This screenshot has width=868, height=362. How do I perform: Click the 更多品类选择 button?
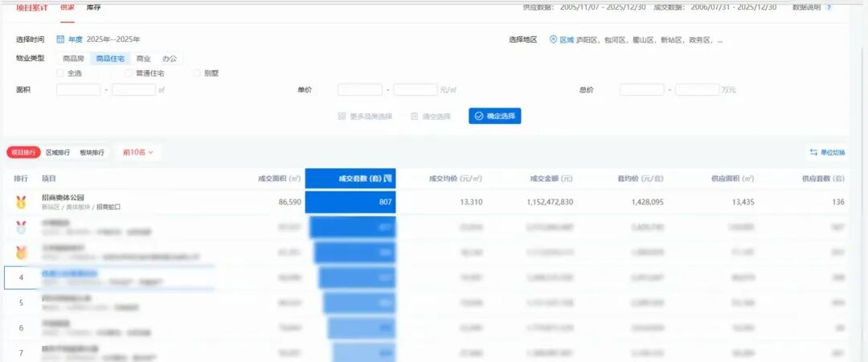tap(366, 117)
